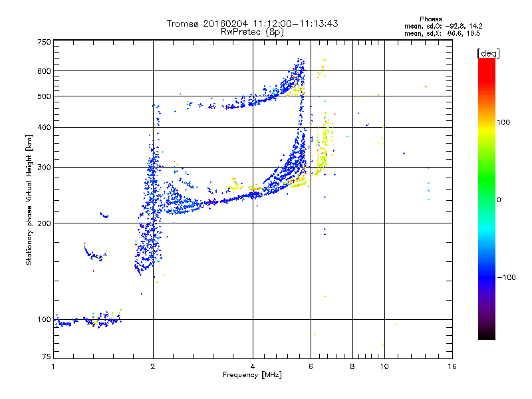This screenshot has height=399, width=532.
Task: Click the 'mean, sd,O: -92.8, 14.2' statistic
Action: tap(443, 26)
